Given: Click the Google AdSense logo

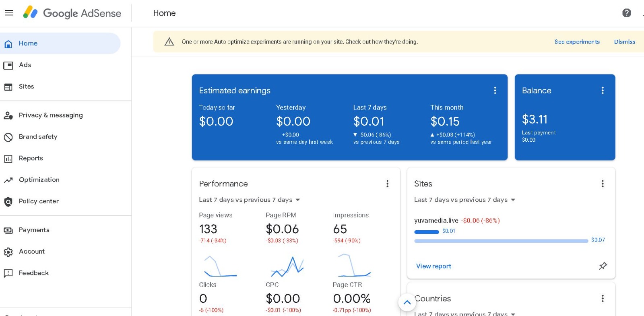Looking at the screenshot, I should [x=72, y=13].
